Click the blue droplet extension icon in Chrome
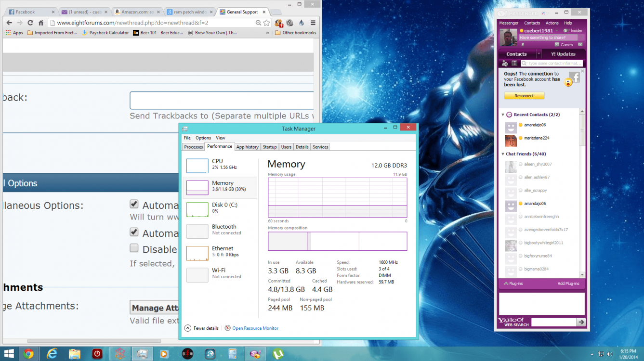This screenshot has height=361, width=644. (301, 23)
